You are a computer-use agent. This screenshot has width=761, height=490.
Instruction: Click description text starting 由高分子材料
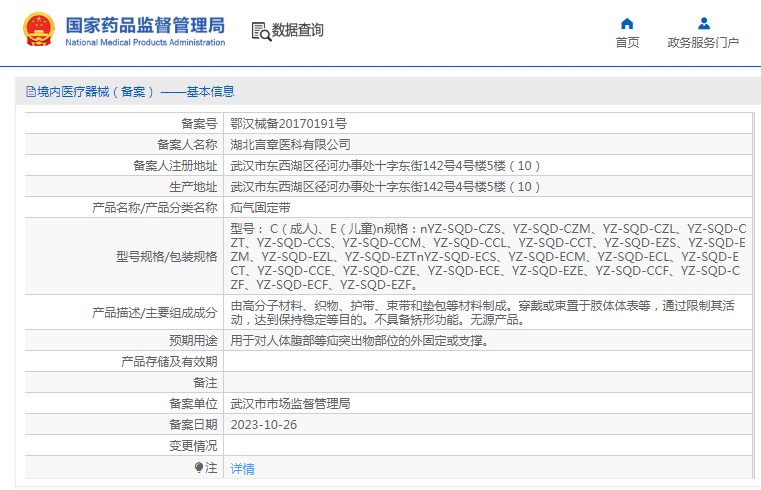[482, 312]
